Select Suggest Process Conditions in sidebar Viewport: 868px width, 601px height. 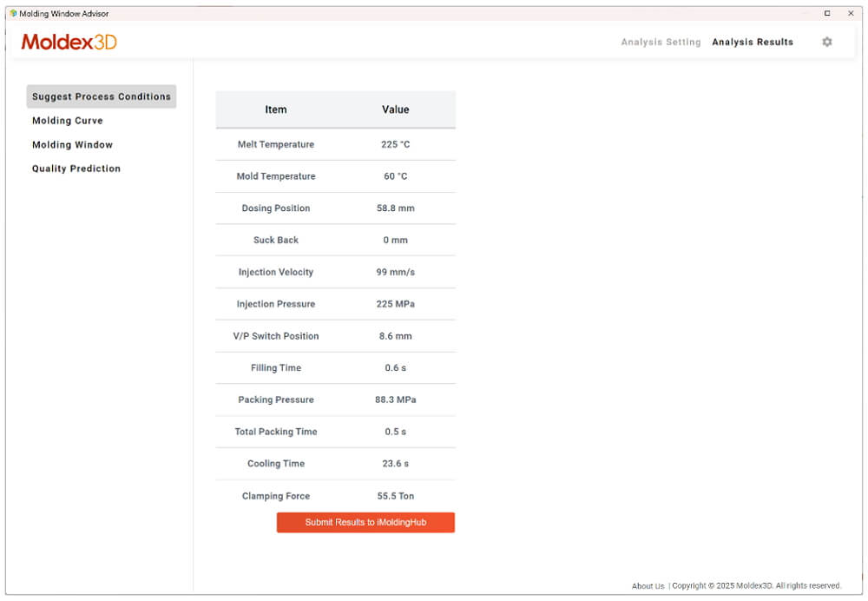point(102,96)
